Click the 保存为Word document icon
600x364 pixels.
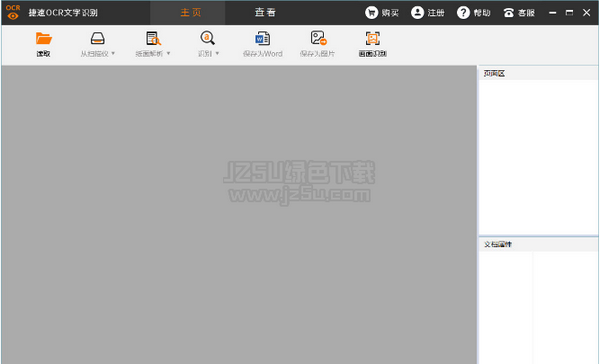262,38
